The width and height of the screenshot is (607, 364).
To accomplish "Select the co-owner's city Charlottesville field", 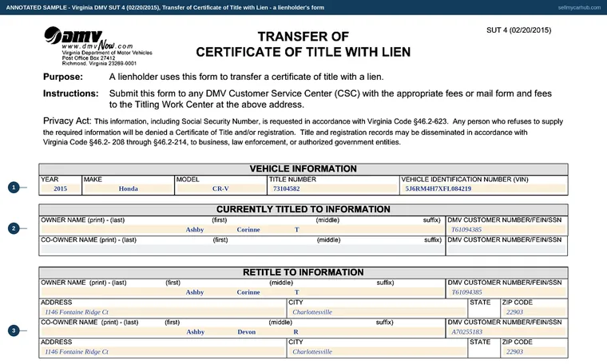I will 378,352.
